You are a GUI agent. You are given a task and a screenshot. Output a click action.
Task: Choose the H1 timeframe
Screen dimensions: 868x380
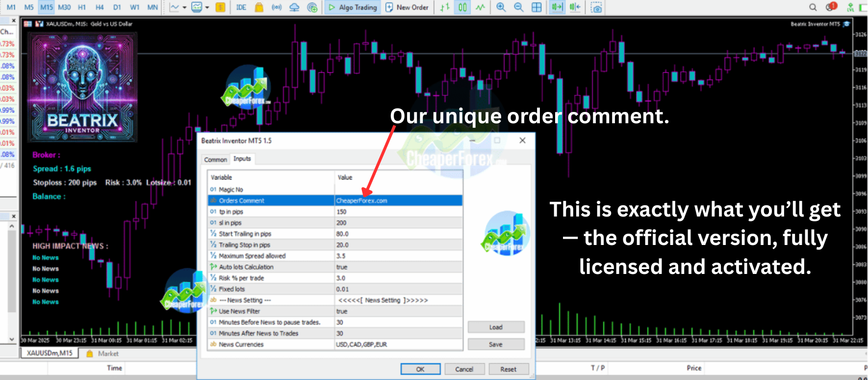point(82,7)
